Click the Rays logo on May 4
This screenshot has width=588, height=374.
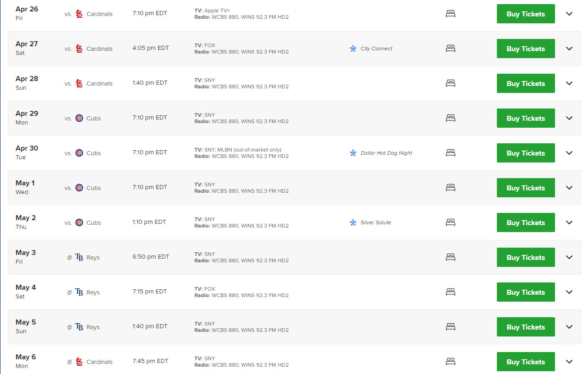click(79, 292)
